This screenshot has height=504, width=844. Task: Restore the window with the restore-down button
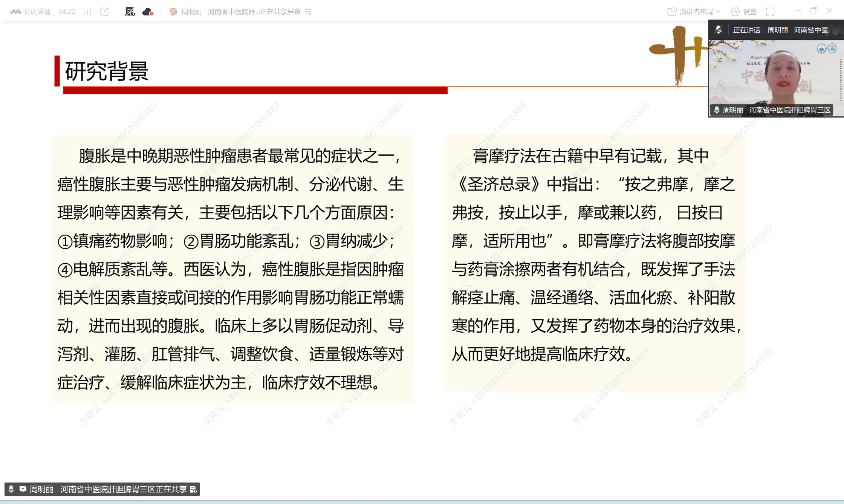(813, 11)
